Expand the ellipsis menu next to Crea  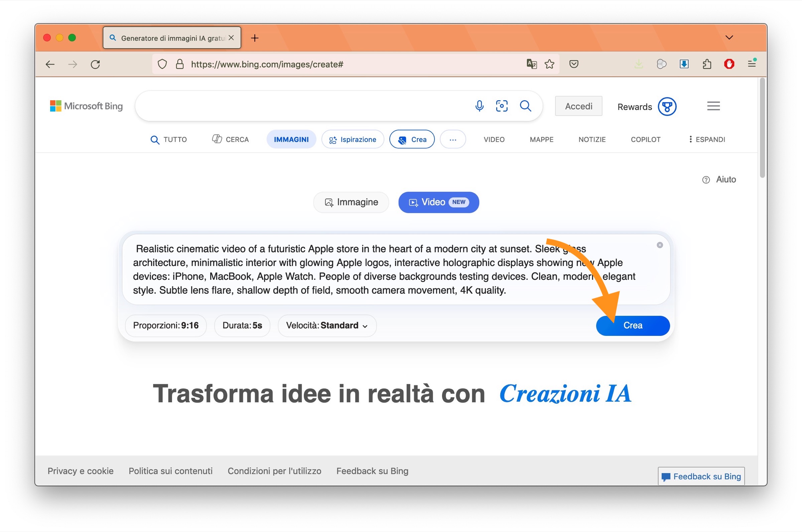[x=453, y=139]
